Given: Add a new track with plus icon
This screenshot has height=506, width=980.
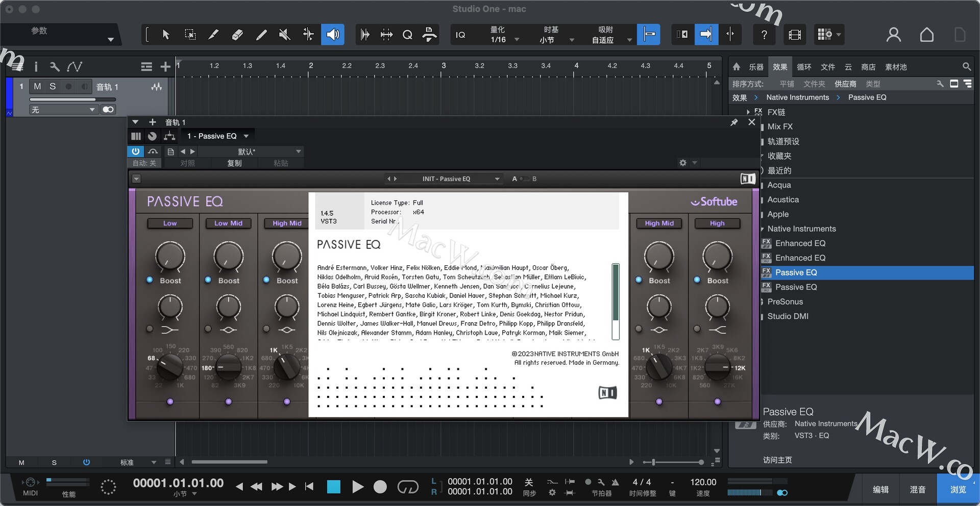Looking at the screenshot, I should pos(165,67).
